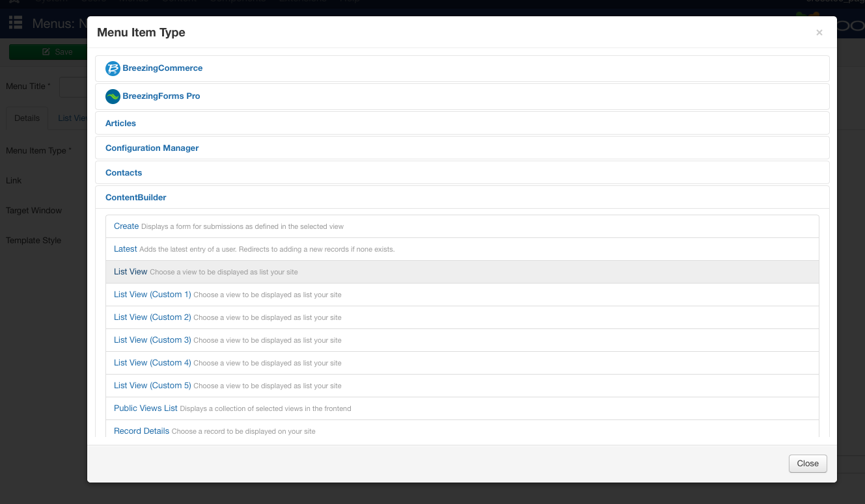Screen dimensions: 865x504
Task: Click the Template Style field label
Action: click(33, 240)
